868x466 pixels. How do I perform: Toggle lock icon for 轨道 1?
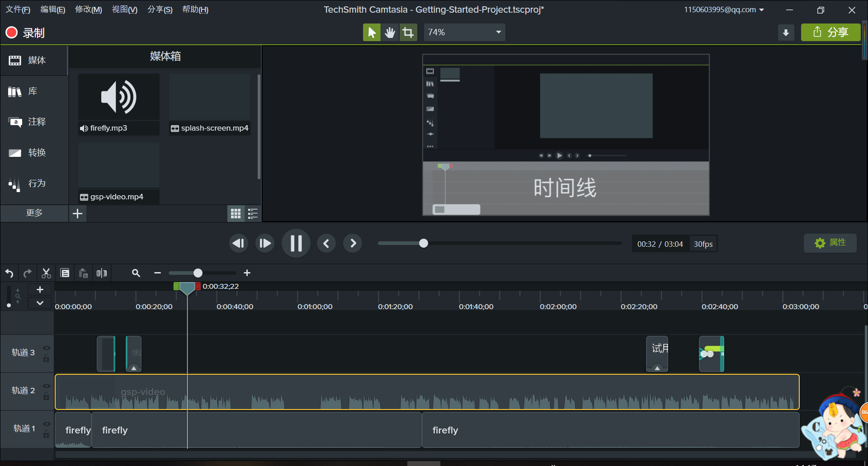[x=46, y=434]
